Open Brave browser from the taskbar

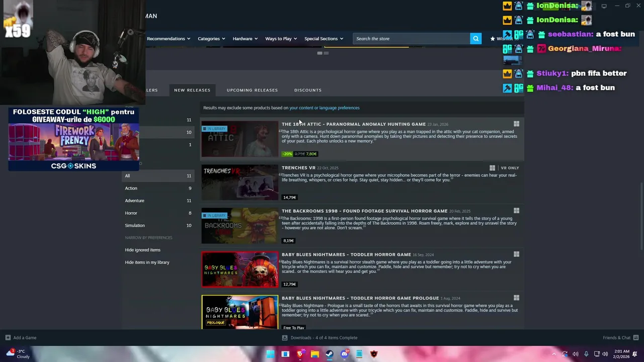(300, 354)
